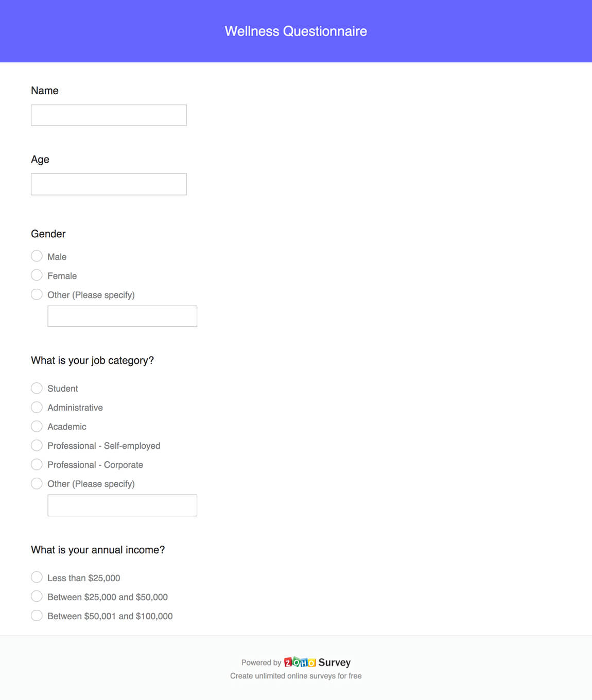592x700 pixels.
Task: Select Student as your job category
Action: (37, 388)
